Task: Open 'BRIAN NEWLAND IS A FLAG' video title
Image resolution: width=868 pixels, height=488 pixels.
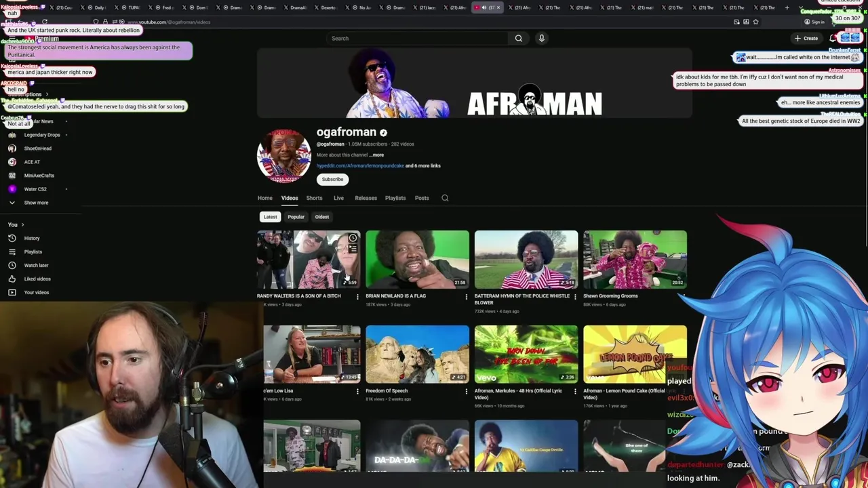Action: (x=396, y=296)
